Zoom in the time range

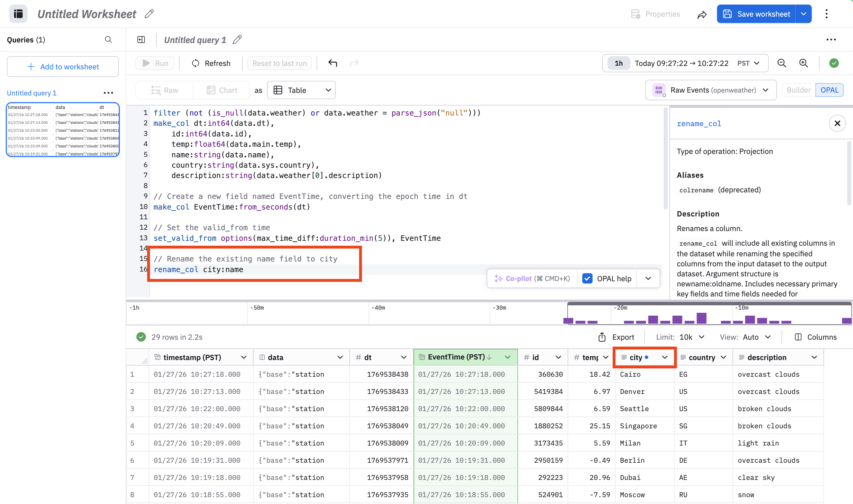coord(803,63)
